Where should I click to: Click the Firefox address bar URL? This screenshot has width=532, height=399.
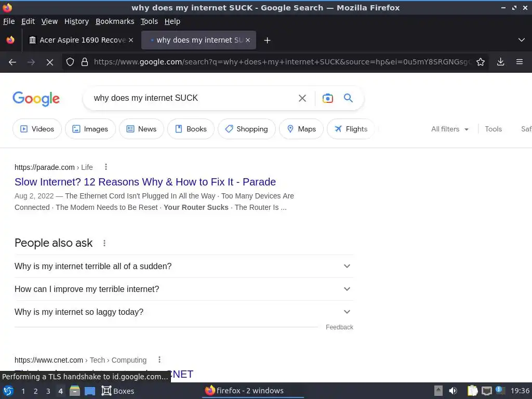282,62
